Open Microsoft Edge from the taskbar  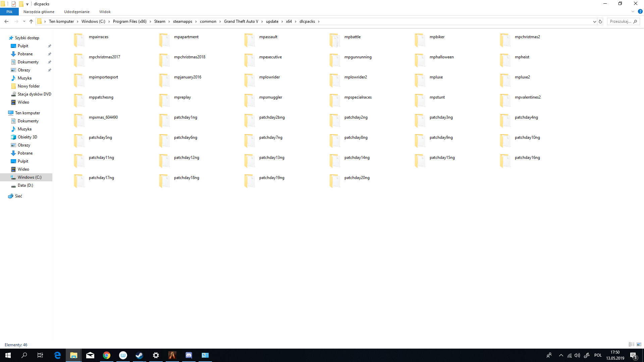click(x=57, y=355)
